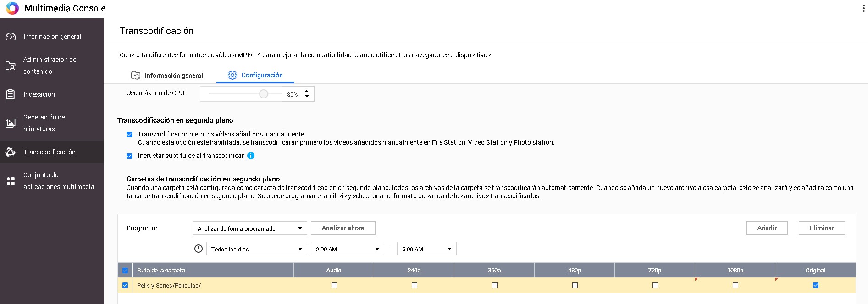Click the Analizar ahora button

343,228
